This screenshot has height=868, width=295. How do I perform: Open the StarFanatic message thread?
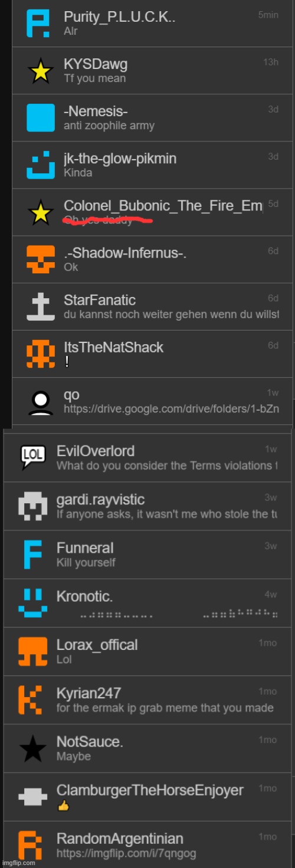coord(152,307)
